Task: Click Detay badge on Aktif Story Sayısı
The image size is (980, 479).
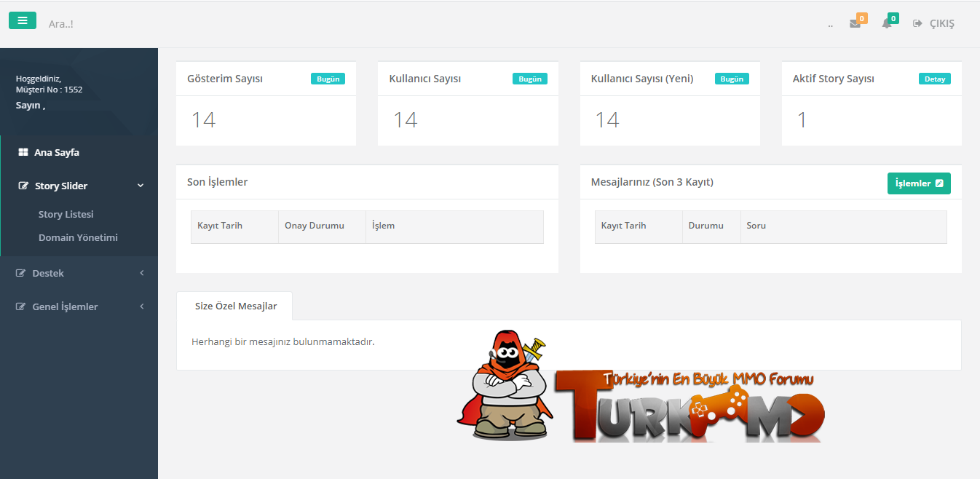Action: [935, 79]
